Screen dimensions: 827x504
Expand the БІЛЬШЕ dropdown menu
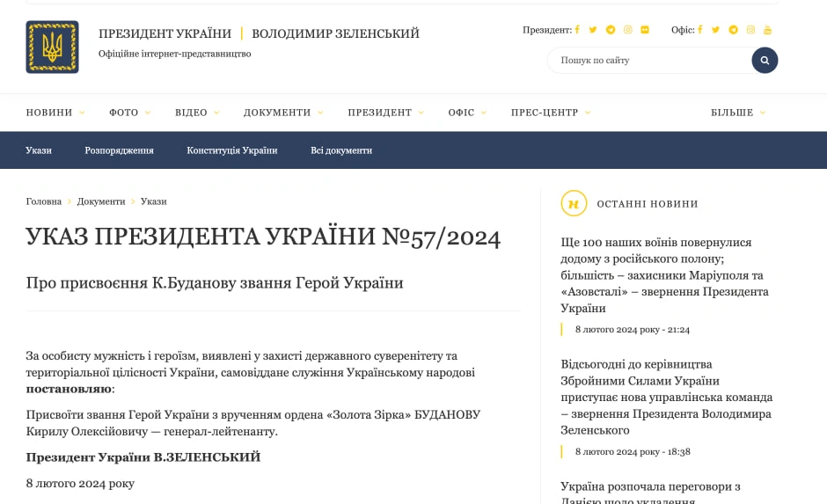(738, 113)
